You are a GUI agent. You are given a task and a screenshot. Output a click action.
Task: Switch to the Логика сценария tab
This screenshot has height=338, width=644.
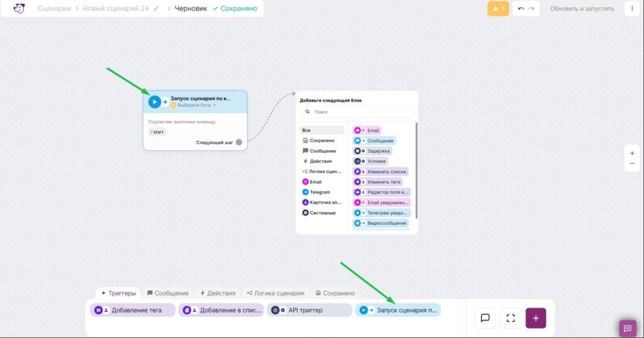click(x=275, y=293)
